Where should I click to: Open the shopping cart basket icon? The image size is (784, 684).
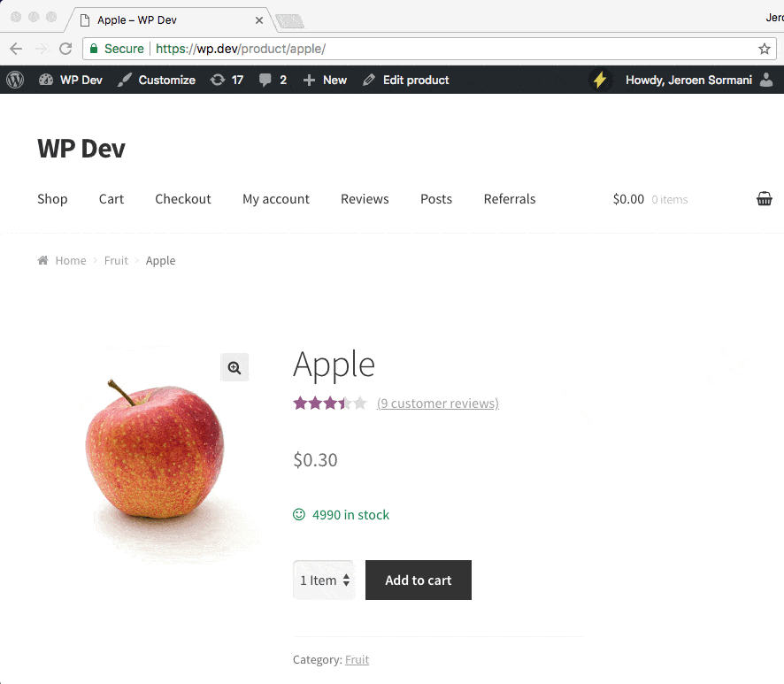[764, 198]
